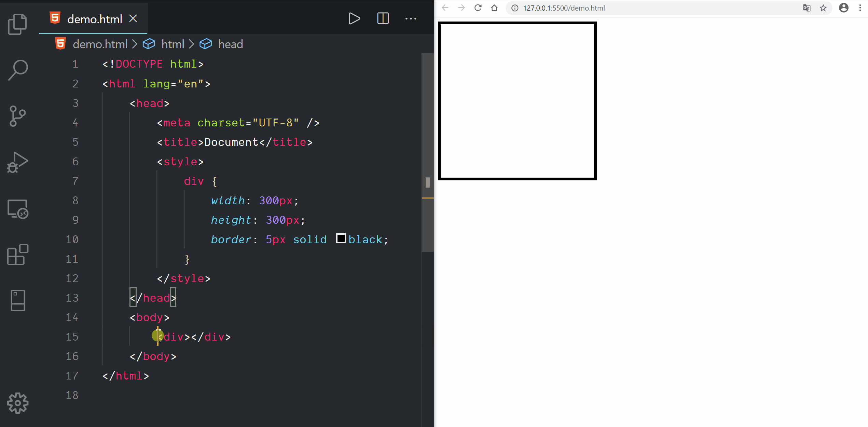Run the code with play button

click(x=354, y=18)
